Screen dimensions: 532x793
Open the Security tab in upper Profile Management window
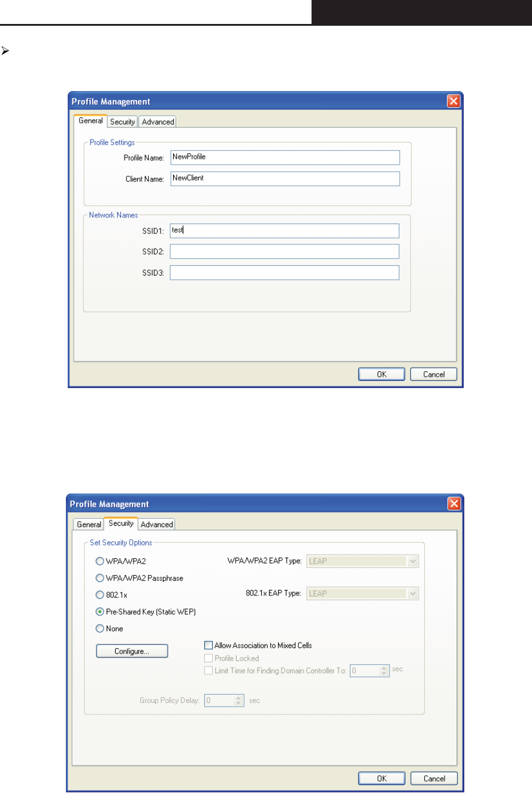click(122, 122)
